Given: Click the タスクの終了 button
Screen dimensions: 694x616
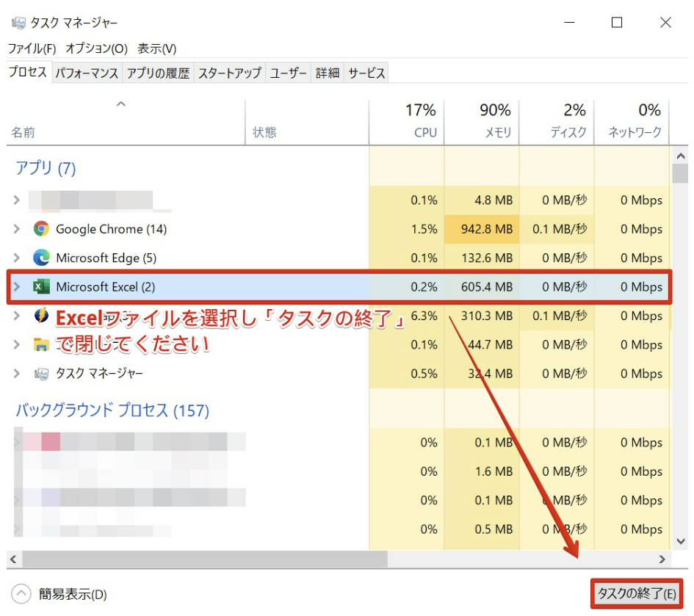Looking at the screenshot, I should (x=636, y=593).
